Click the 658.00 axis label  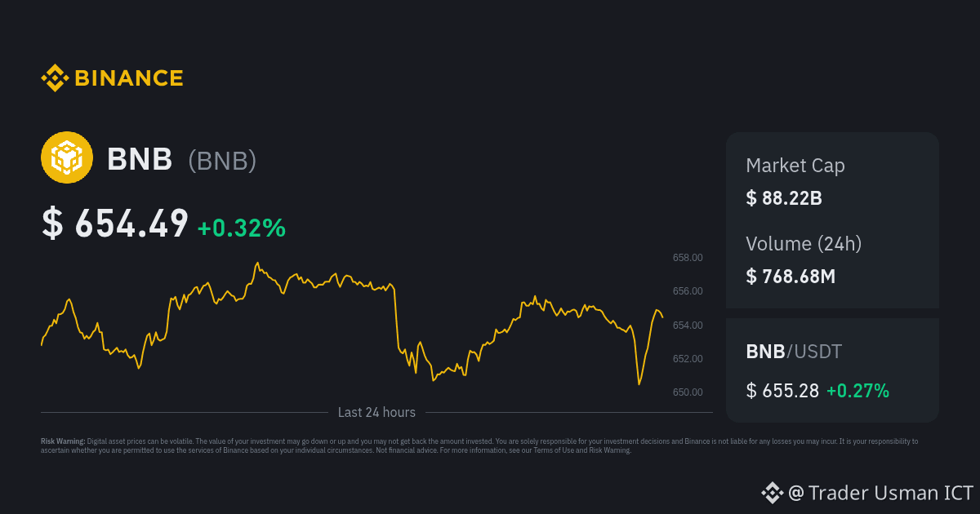688,258
